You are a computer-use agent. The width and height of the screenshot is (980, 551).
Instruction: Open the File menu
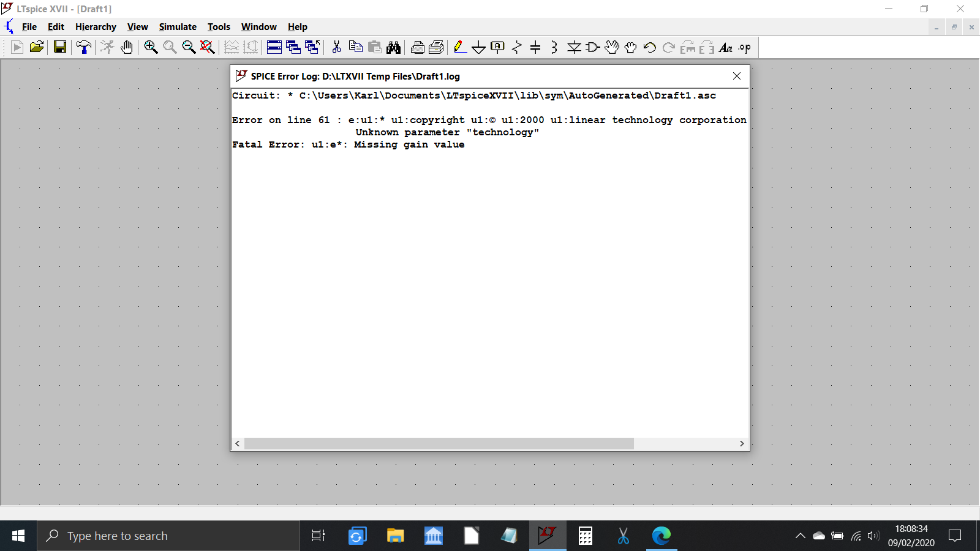[x=29, y=27]
